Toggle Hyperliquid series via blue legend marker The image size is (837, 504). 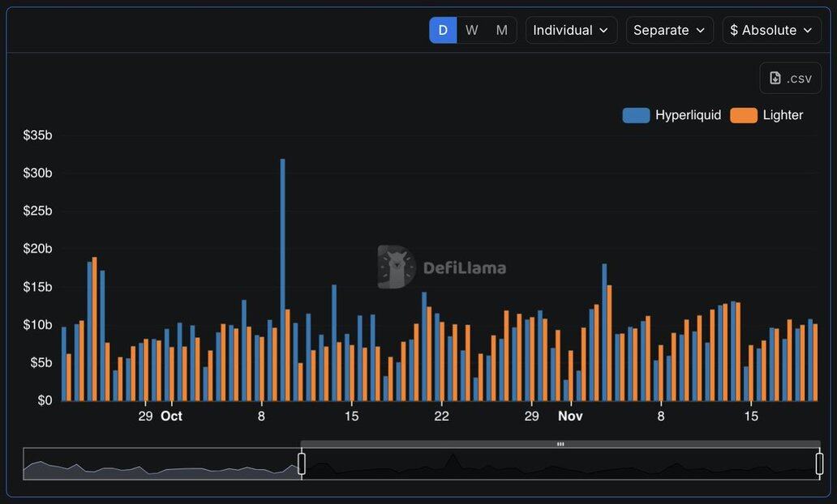[636, 115]
